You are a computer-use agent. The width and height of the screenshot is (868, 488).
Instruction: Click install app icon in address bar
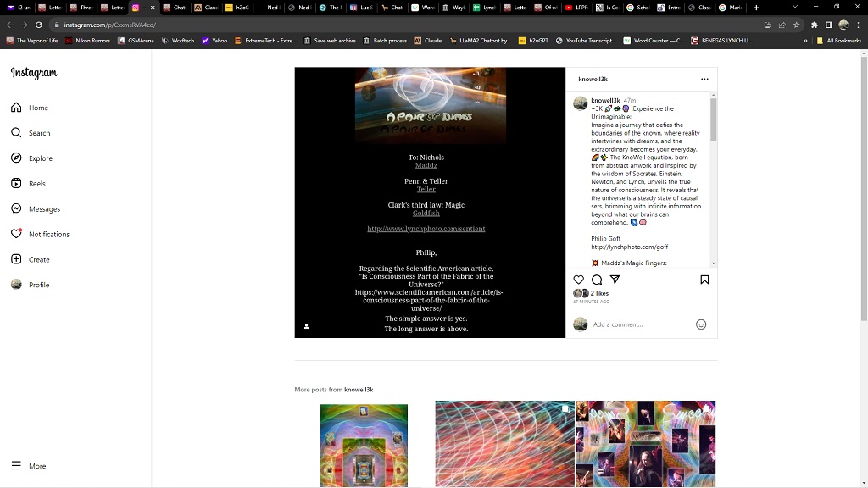click(767, 25)
